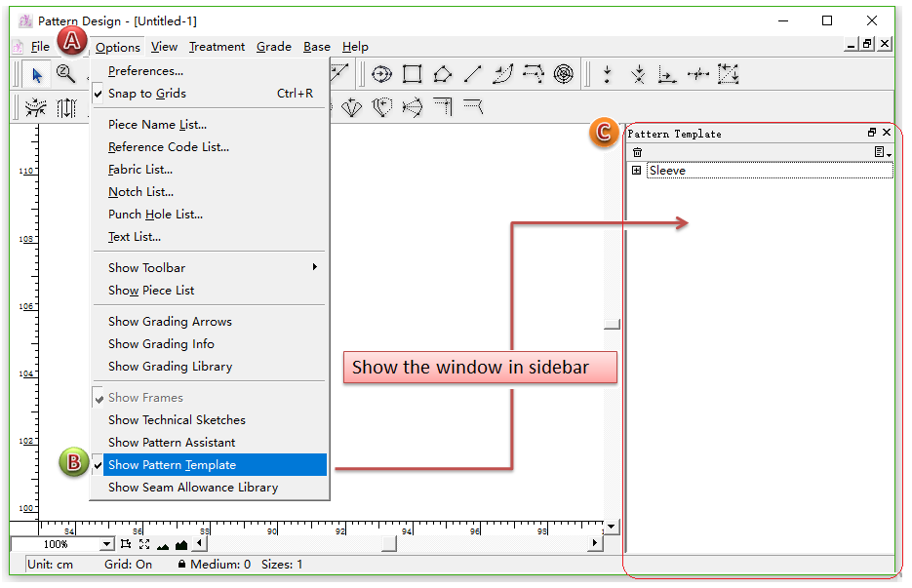Choose the straight line tool

click(472, 74)
